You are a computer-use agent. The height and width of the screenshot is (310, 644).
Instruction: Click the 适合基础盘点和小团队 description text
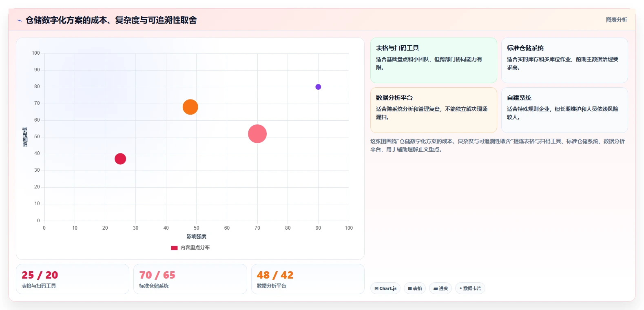tap(429, 63)
